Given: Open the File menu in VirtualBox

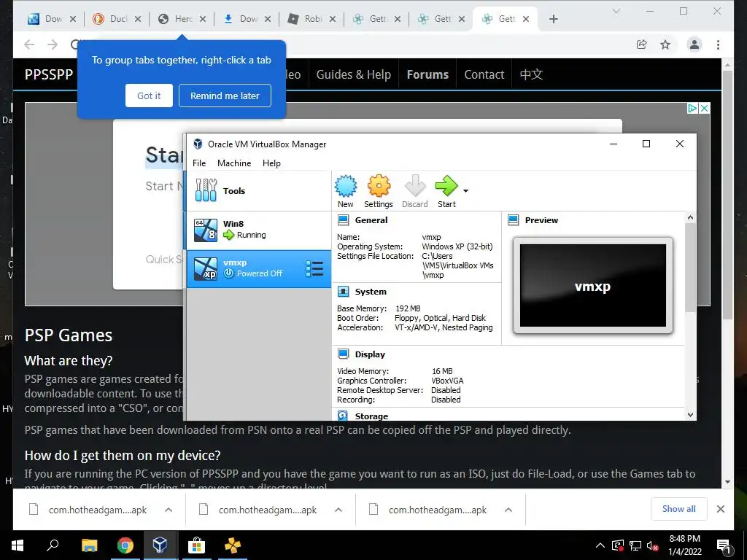Looking at the screenshot, I should coord(199,163).
